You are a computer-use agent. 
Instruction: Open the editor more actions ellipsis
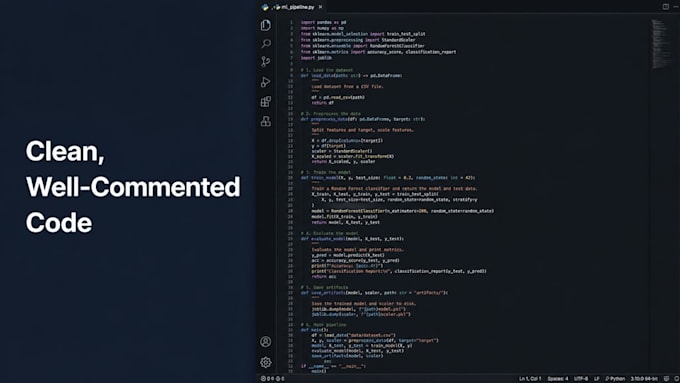[x=676, y=7]
